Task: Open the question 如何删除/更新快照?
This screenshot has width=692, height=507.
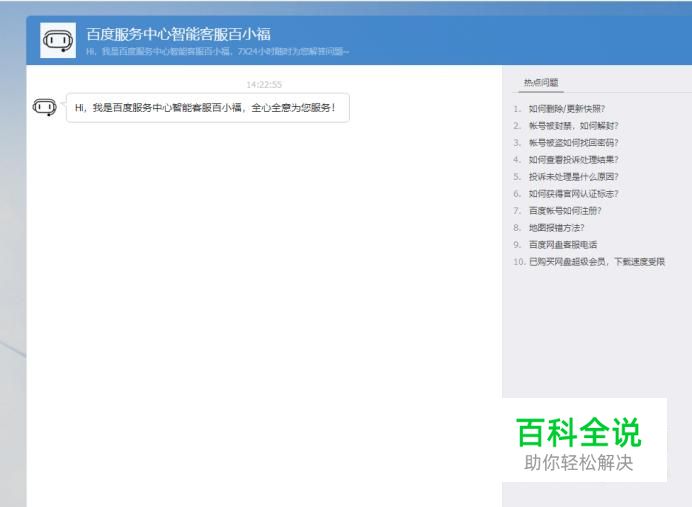Action: tap(567, 109)
